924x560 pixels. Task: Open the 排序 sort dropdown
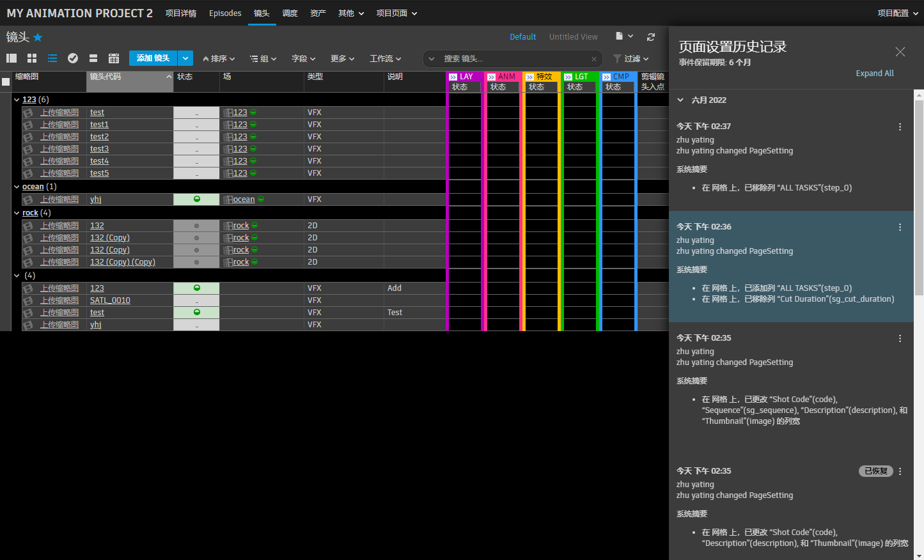[x=219, y=58]
